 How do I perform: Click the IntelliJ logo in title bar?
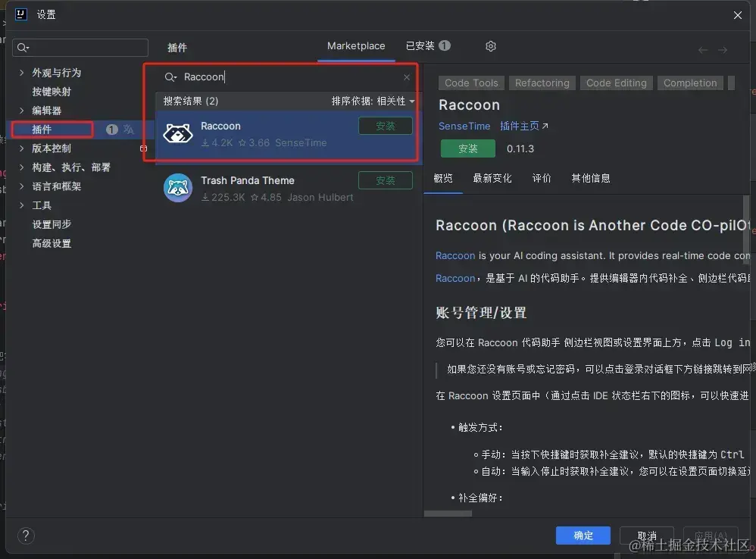(20, 14)
